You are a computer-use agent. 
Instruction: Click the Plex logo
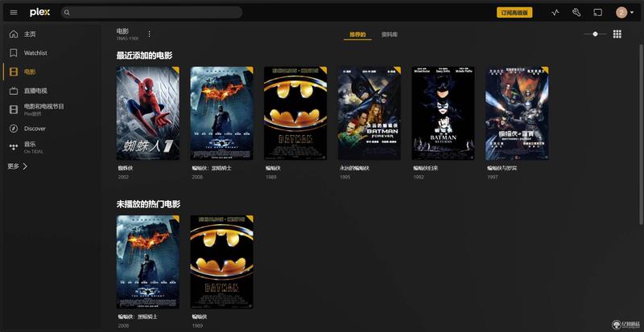click(39, 12)
